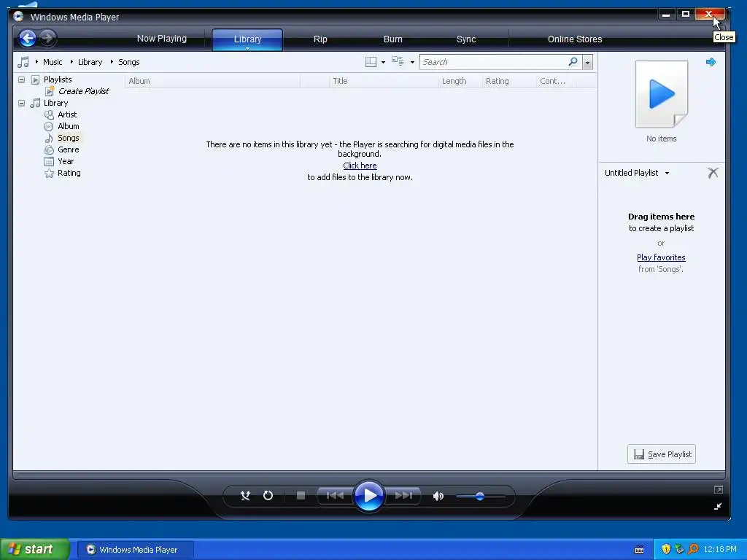Viewport: 747px width, 560px height.
Task: Click the Music breadcrumb label
Action: (x=53, y=62)
